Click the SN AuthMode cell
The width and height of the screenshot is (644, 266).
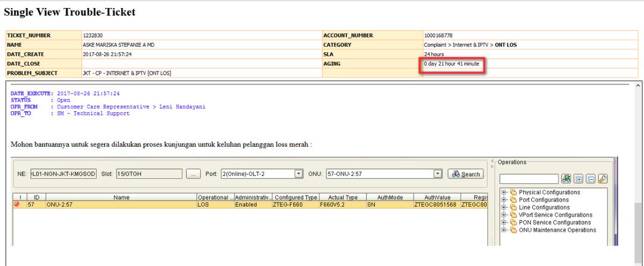(390, 205)
